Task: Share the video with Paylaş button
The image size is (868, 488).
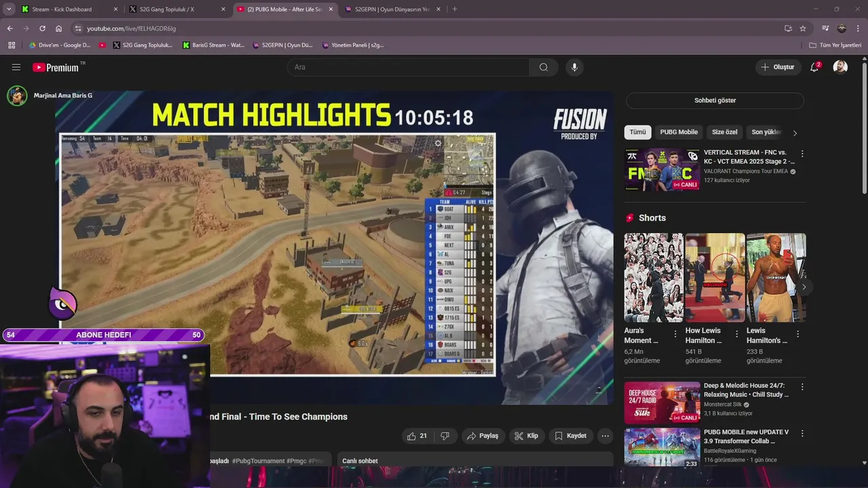Action: click(483, 436)
